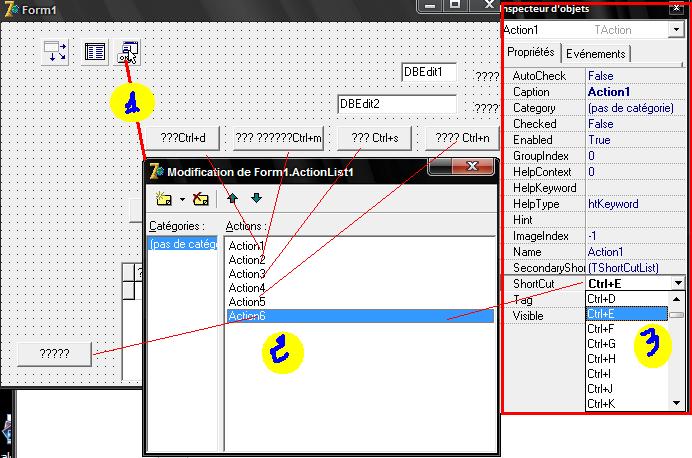
Task: Switch to the Propriétés tab
Action: click(531, 52)
